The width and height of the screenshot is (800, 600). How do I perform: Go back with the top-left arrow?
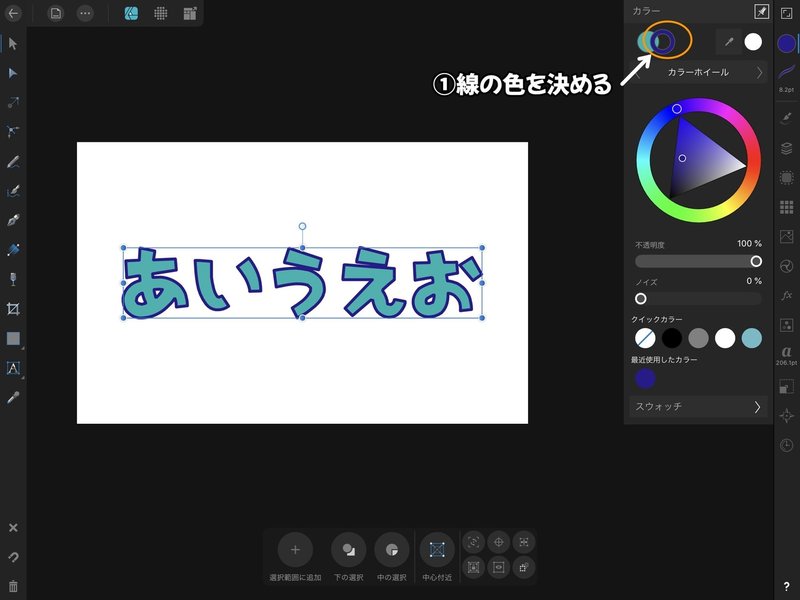click(13, 13)
